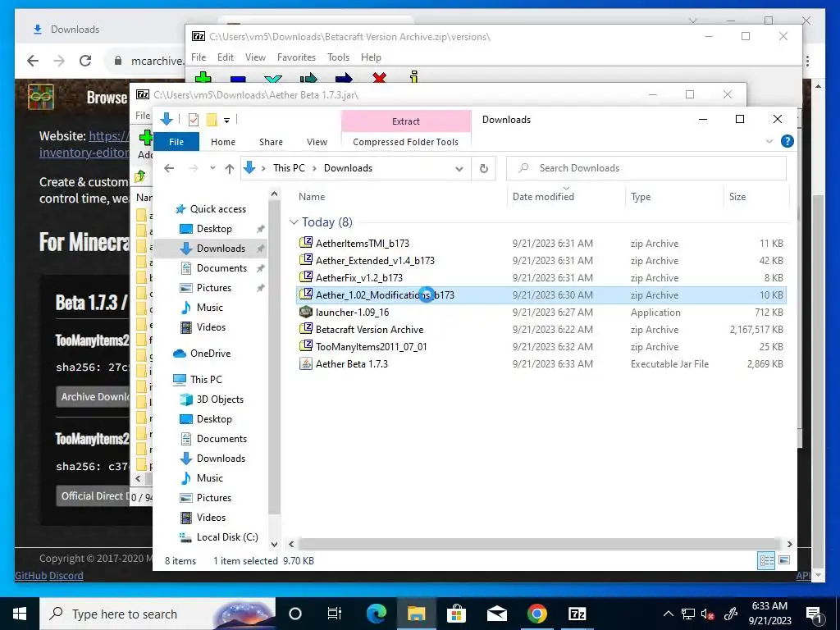Open the recent locations dropdown arrow

pyautogui.click(x=212, y=168)
